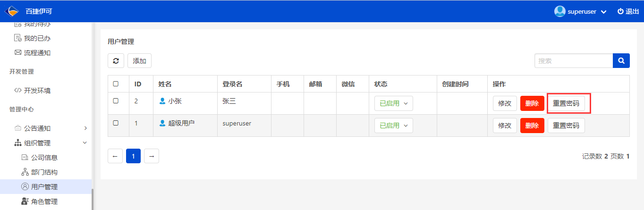The height and width of the screenshot is (210, 644).
Task: Open superuser account dropdown arrow
Action: pos(603,12)
